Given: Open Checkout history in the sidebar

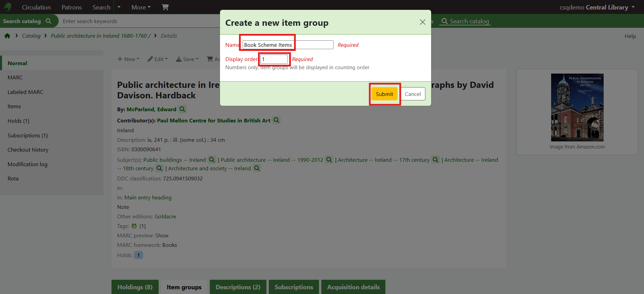Looking at the screenshot, I should (x=28, y=150).
